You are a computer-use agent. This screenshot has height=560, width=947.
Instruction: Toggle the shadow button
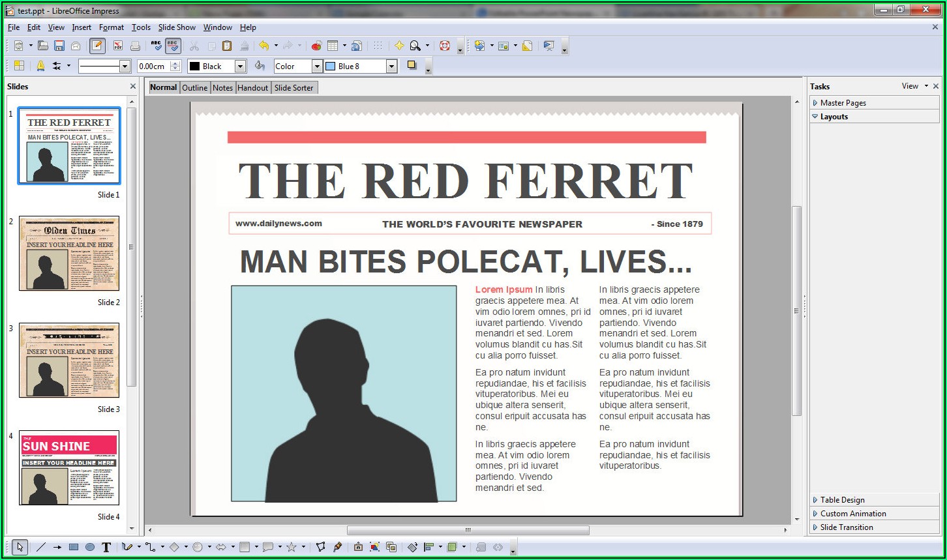click(x=412, y=65)
